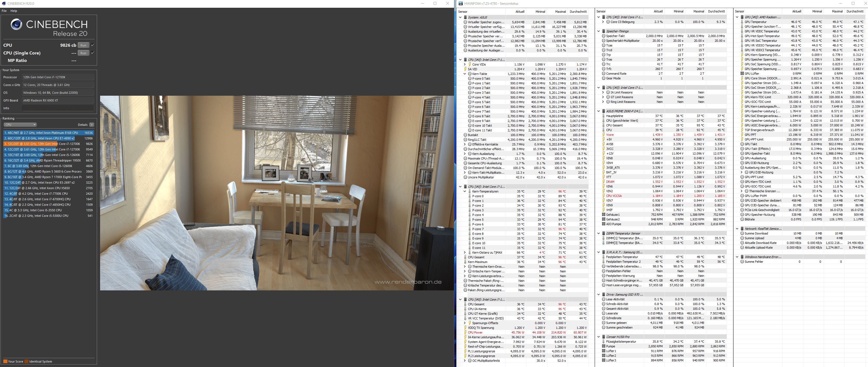Click the lightning icon next to CPU Power
The width and height of the screenshot is (868, 367).
click(465, 332)
